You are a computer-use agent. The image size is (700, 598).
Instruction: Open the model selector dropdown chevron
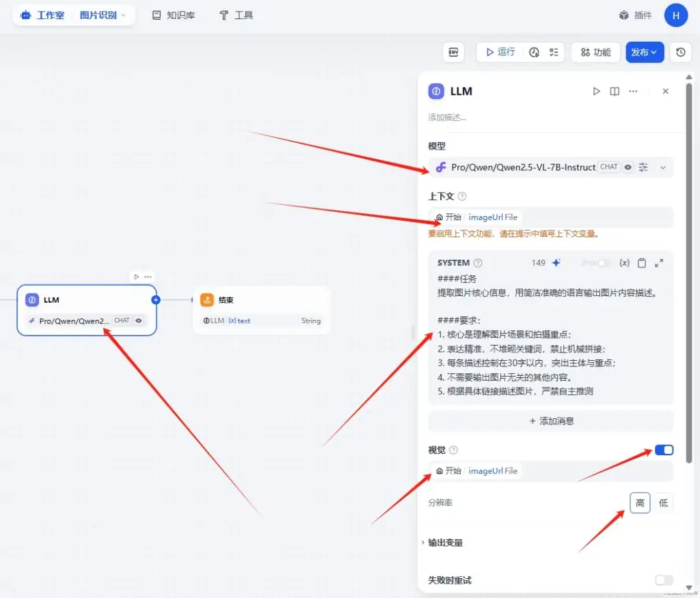pos(662,167)
